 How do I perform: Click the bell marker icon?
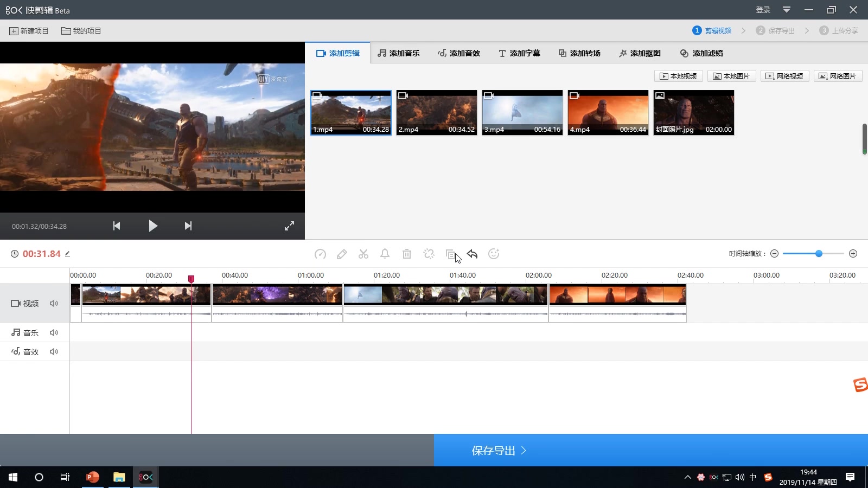point(385,254)
